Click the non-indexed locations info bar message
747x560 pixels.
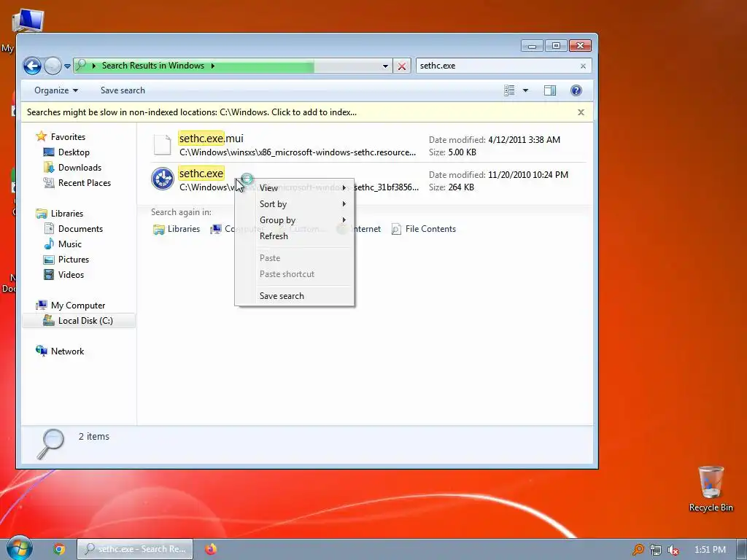192,112
